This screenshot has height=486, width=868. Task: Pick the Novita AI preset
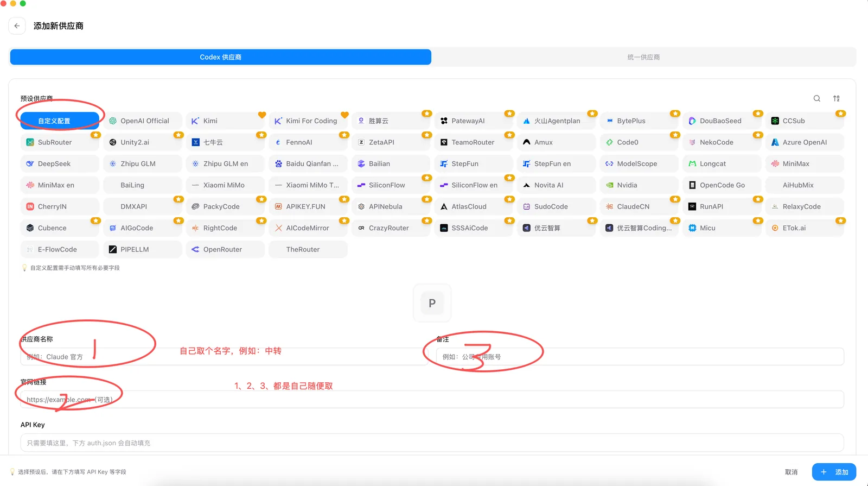coord(556,185)
